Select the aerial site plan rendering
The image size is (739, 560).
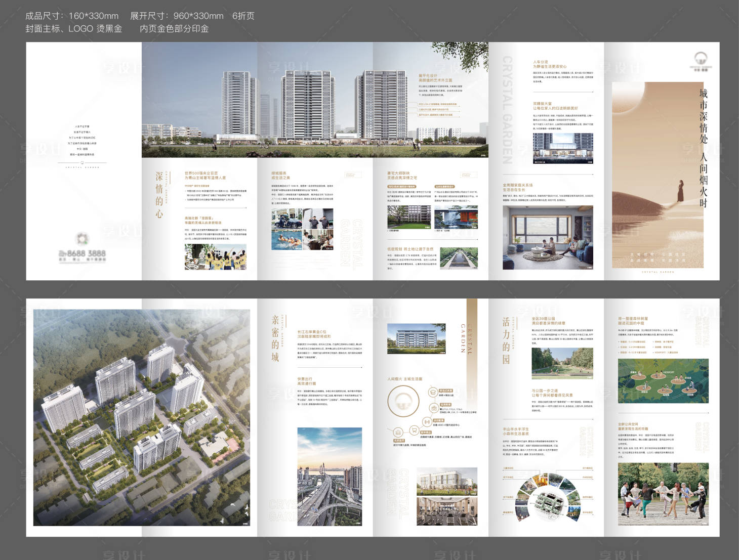click(142, 417)
